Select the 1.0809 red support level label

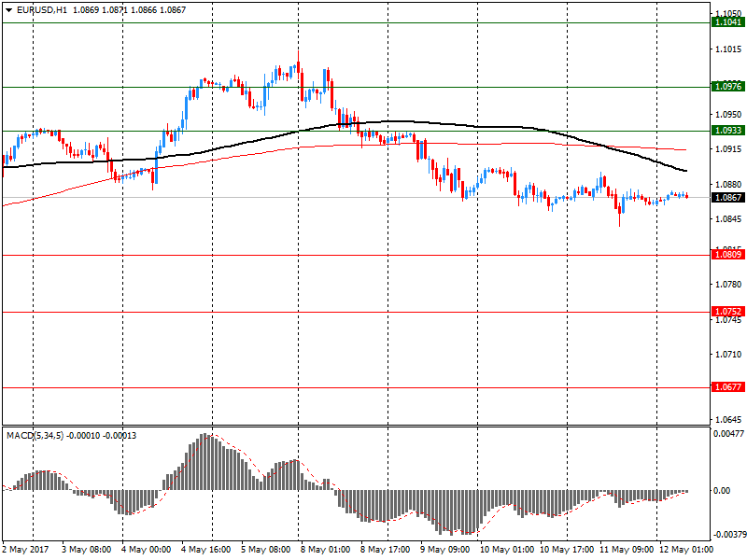[x=728, y=255]
